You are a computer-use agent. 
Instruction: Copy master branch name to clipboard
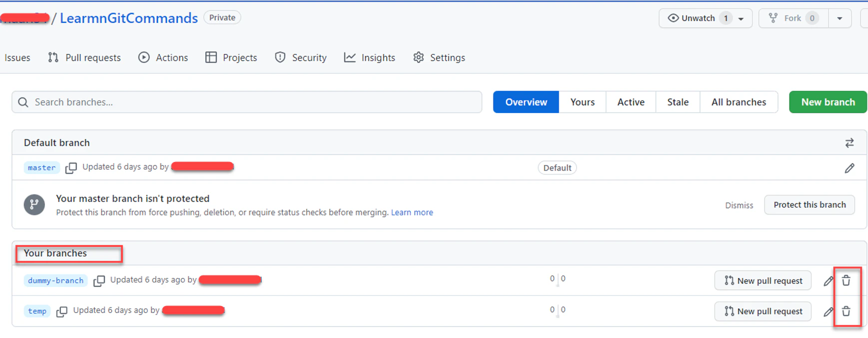(71, 168)
